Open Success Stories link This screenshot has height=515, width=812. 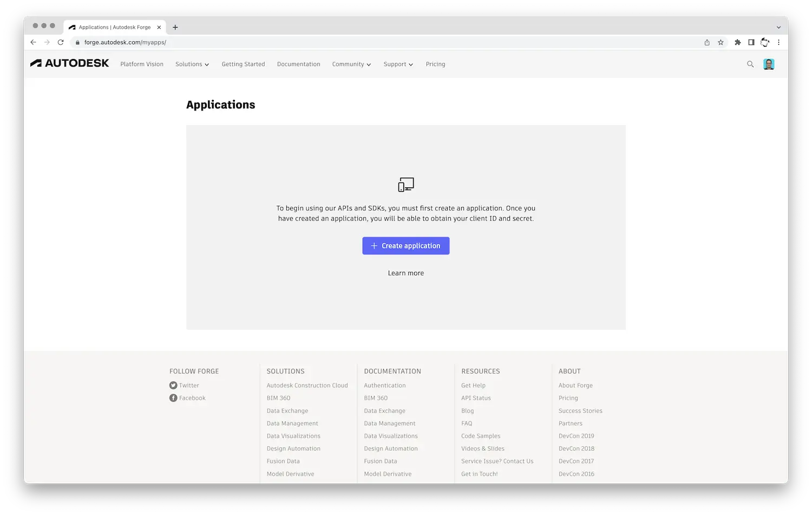click(x=580, y=411)
